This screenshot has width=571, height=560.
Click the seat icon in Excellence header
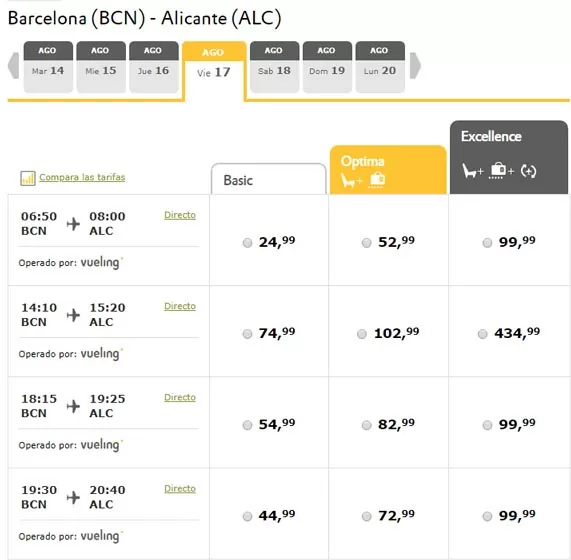pyautogui.click(x=469, y=170)
